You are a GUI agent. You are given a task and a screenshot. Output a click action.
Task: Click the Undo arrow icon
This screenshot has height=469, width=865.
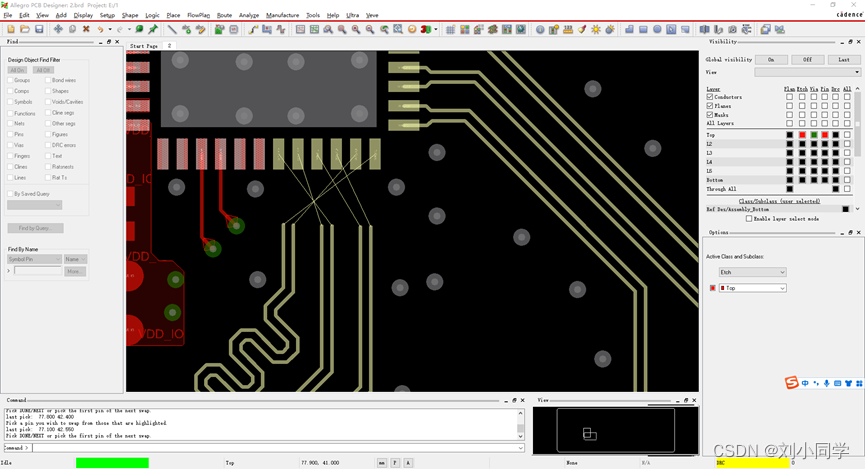pyautogui.click(x=101, y=29)
